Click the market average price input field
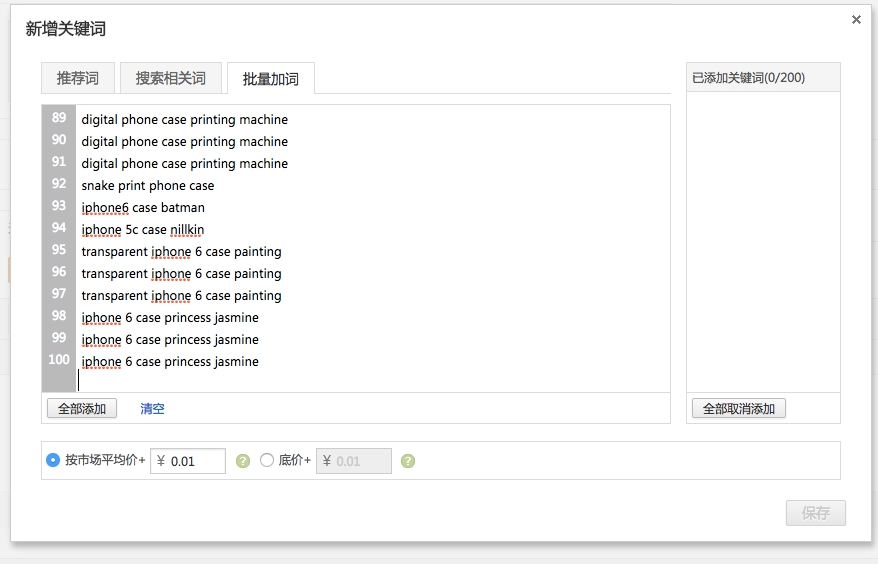The height and width of the screenshot is (564, 878). (x=195, y=461)
